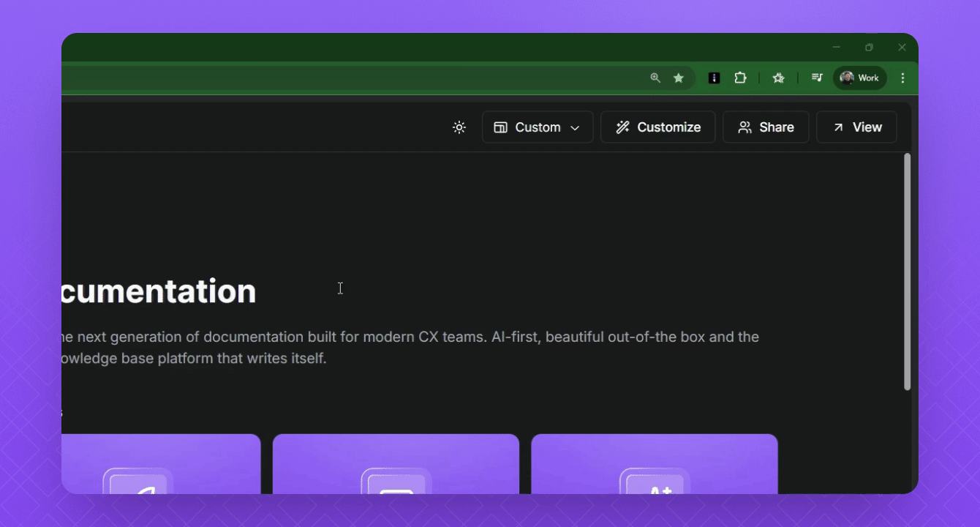Click the text 'platform that writes itself.'
Image resolution: width=980 pixels, height=527 pixels.
(x=242, y=359)
